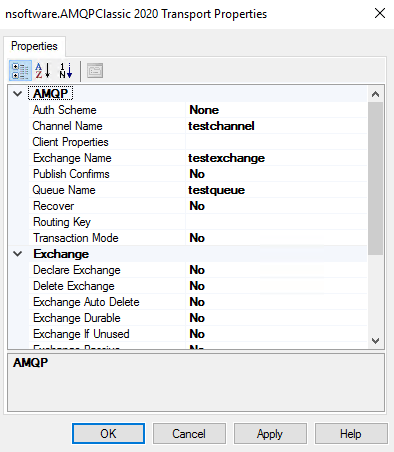Click Delete Exchange value No
Screen dimensions: 394x452
click(x=276, y=286)
